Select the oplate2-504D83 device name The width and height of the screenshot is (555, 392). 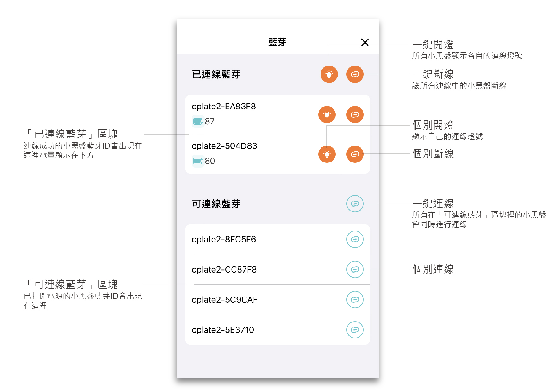(224, 146)
